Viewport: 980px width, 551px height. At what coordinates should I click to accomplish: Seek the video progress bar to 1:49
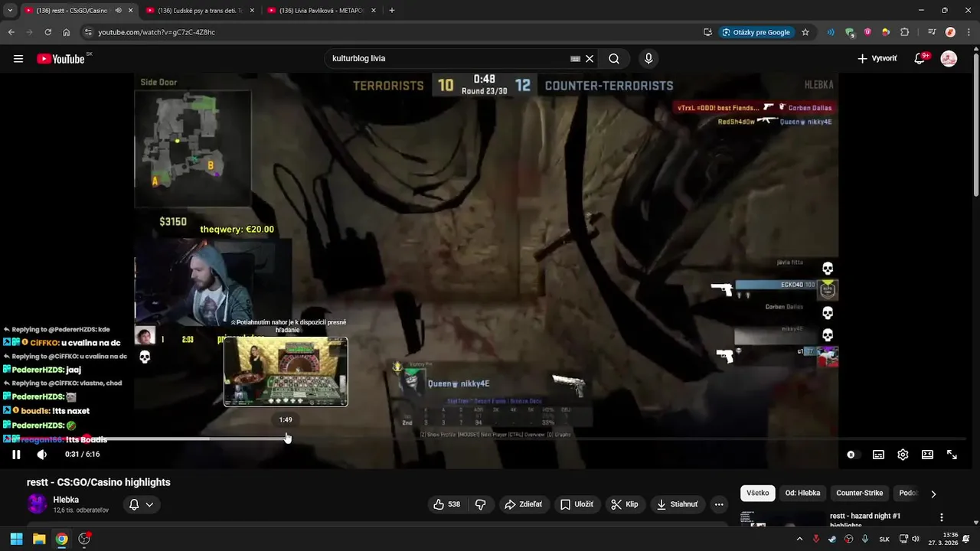point(286,439)
